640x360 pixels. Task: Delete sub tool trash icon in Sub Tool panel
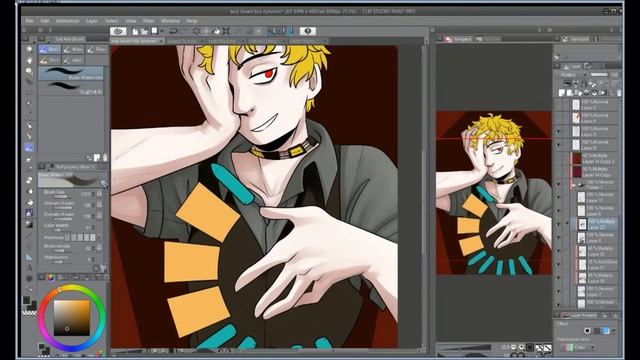click(105, 158)
